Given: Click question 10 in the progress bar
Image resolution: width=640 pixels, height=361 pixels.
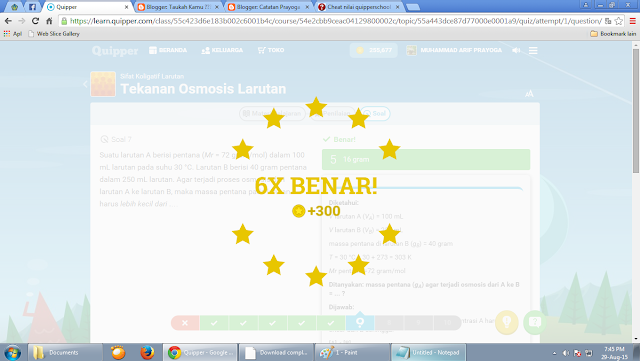Looking at the screenshot, I should point(447,323).
